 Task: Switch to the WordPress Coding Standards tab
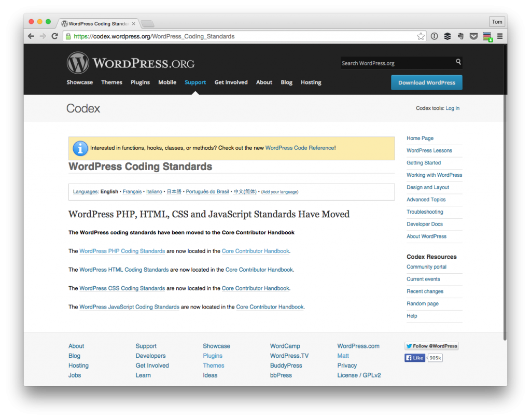click(x=96, y=23)
